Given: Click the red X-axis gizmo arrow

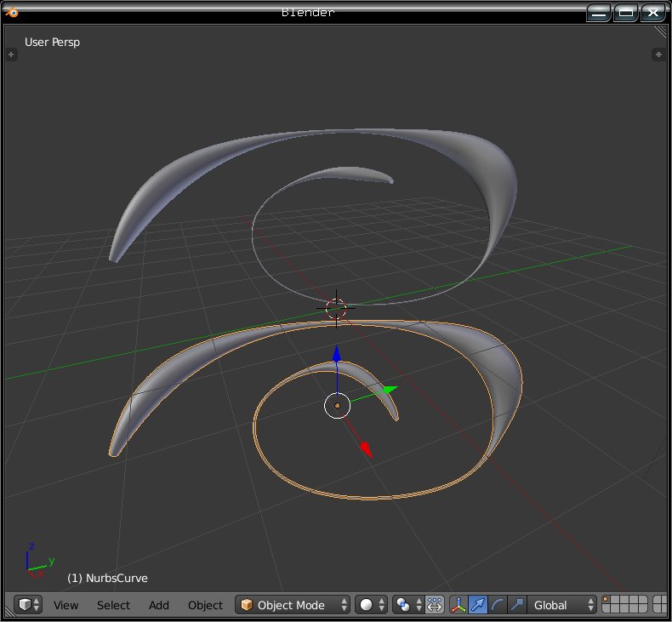Looking at the screenshot, I should (365, 449).
